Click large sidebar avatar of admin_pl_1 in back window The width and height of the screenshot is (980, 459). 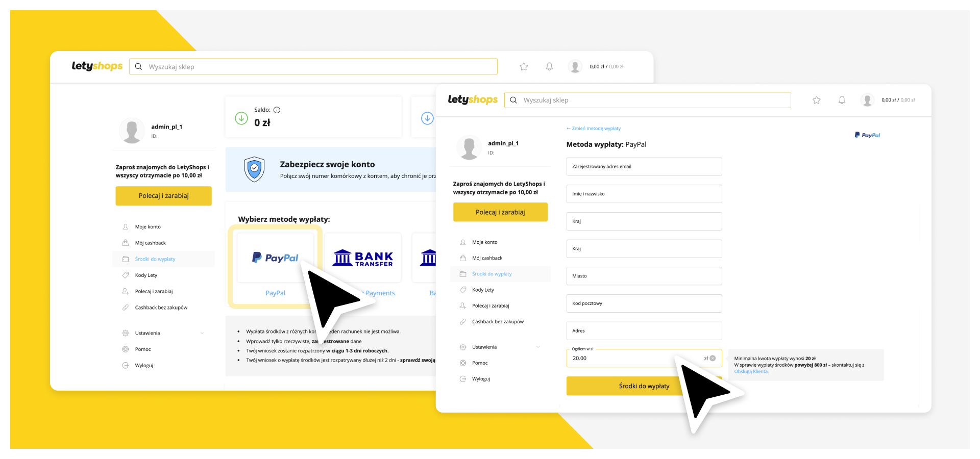pyautogui.click(x=132, y=131)
